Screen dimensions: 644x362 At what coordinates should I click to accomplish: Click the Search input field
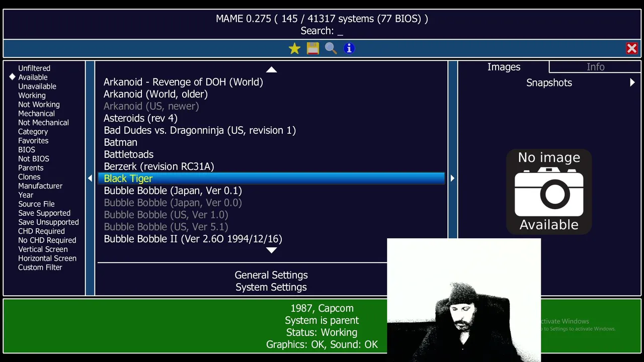(x=322, y=31)
